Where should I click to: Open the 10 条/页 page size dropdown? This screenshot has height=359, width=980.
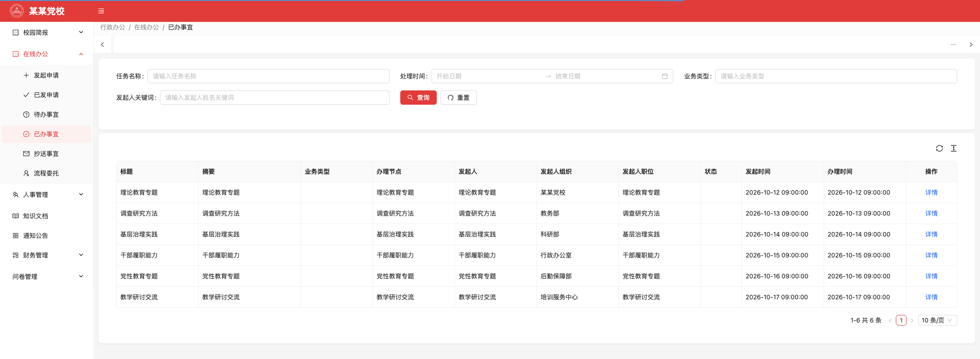tap(937, 320)
